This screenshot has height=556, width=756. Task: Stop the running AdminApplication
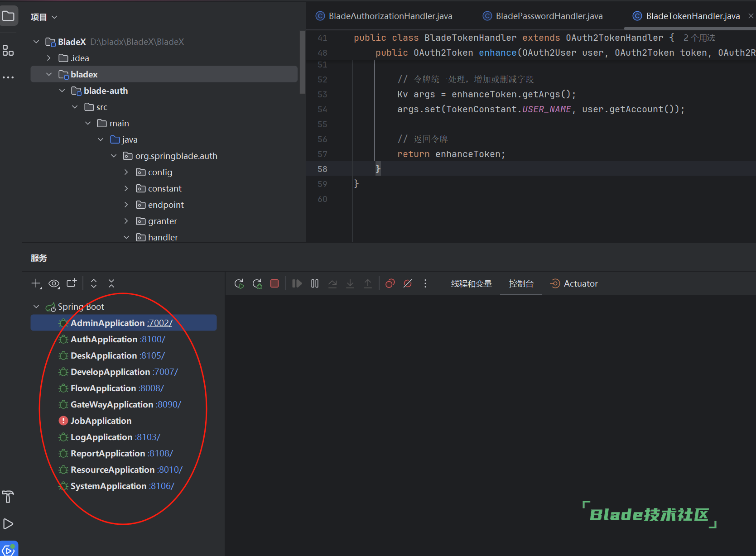coord(274,283)
